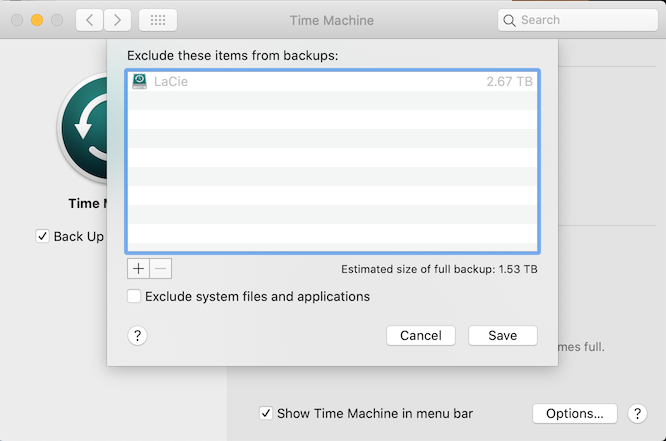Open help in the exclusion sheet
666x441 pixels.
click(137, 336)
